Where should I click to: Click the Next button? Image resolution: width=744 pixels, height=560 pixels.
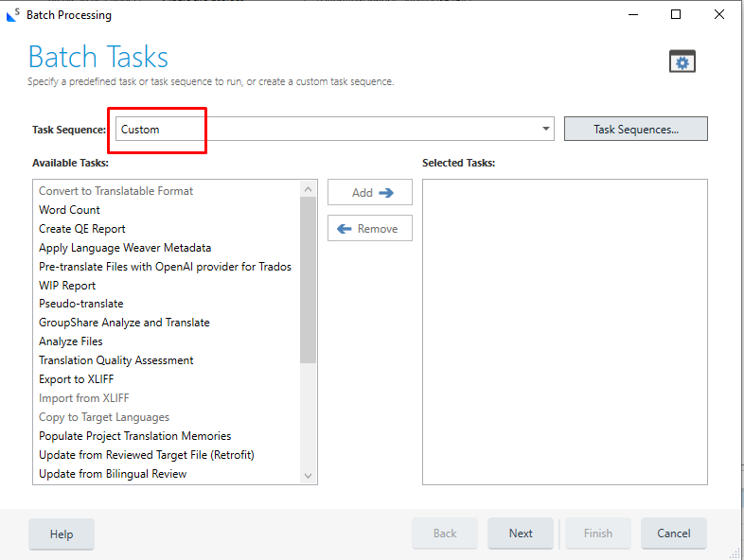pyautogui.click(x=521, y=534)
